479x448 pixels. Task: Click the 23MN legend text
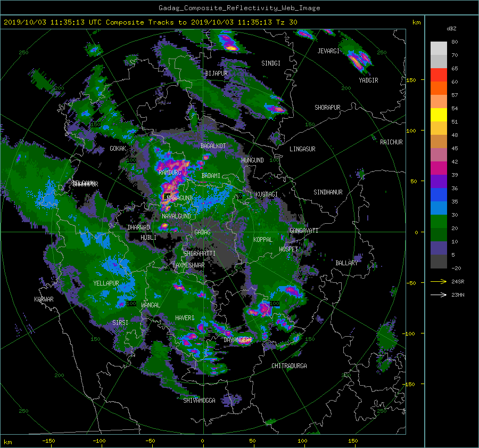[458, 295]
